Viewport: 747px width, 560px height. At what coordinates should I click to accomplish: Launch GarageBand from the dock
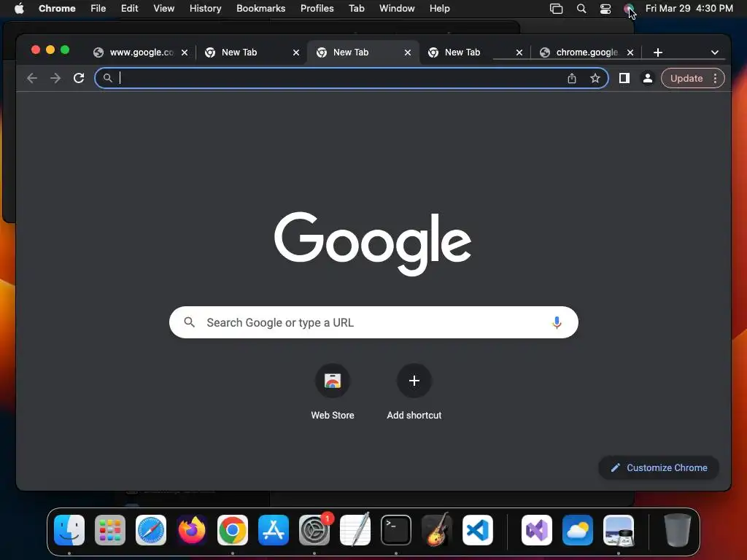[437, 530]
